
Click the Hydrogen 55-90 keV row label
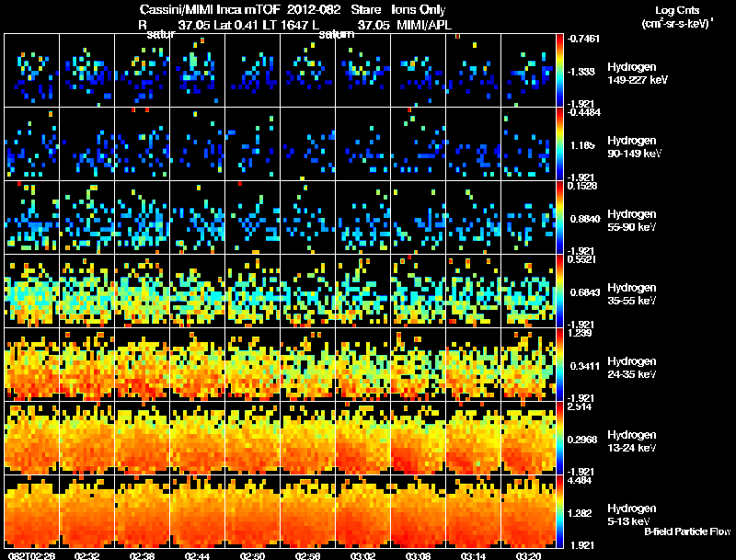[631, 221]
